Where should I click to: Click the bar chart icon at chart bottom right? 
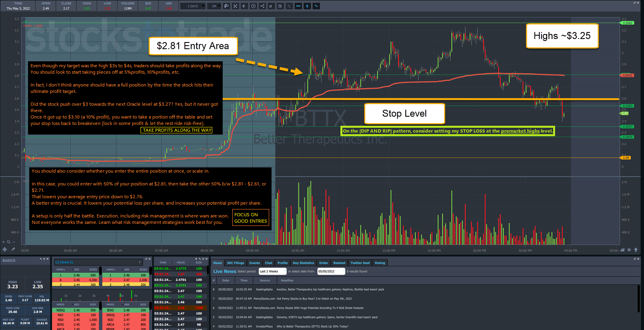pos(622,250)
